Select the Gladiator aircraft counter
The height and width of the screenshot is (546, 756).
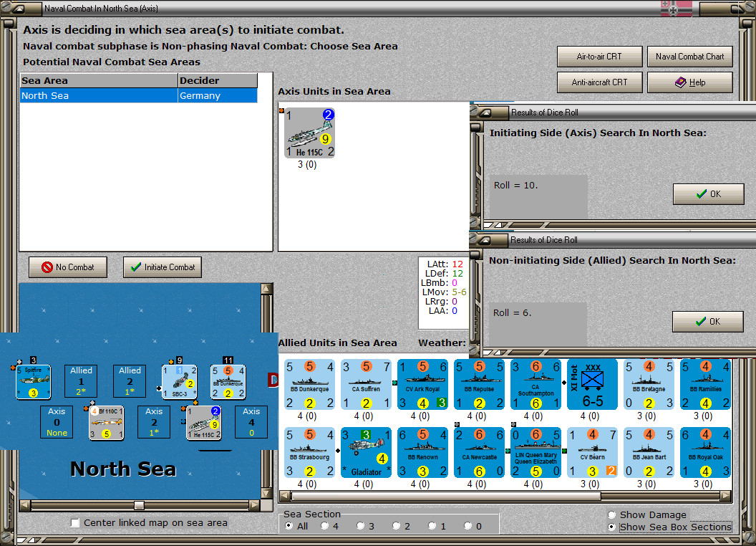[x=366, y=452]
